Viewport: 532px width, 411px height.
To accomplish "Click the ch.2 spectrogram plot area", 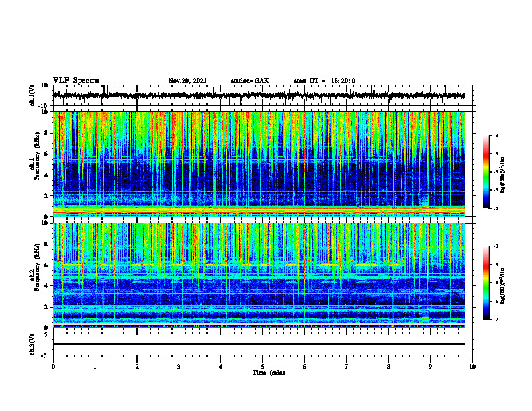I will [x=259, y=275].
